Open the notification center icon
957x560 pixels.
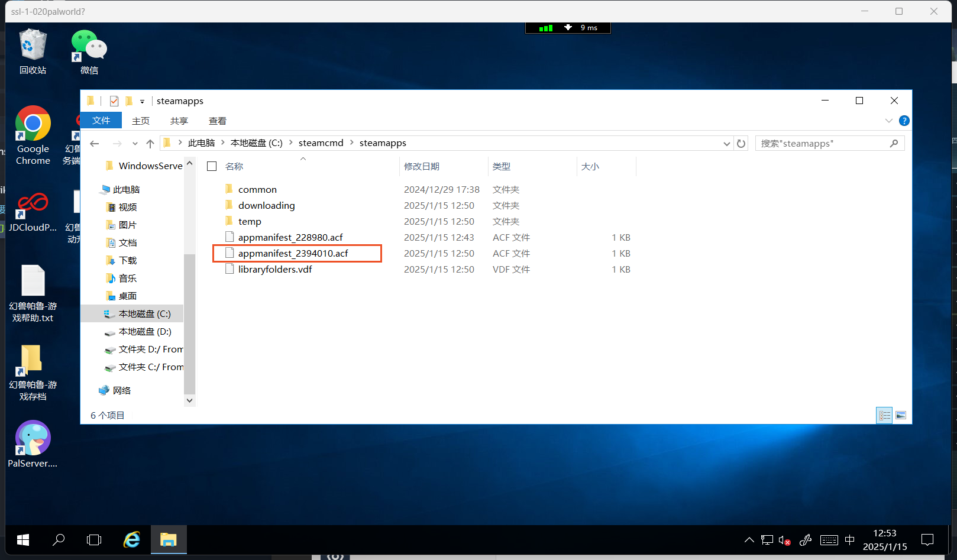[927, 539]
